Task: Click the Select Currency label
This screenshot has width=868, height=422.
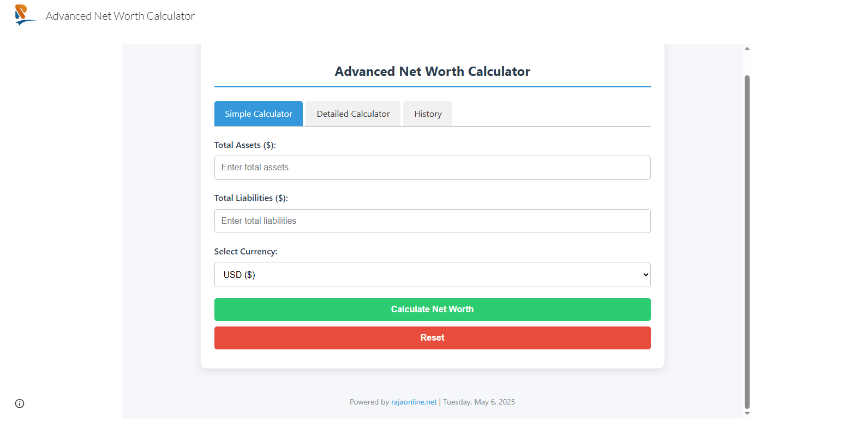Action: (x=246, y=252)
